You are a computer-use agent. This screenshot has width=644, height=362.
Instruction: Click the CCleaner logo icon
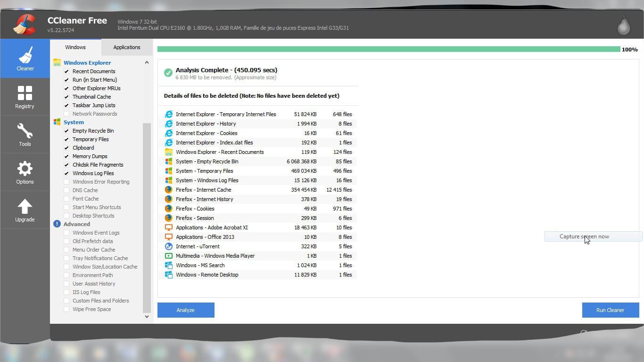pyautogui.click(x=24, y=24)
